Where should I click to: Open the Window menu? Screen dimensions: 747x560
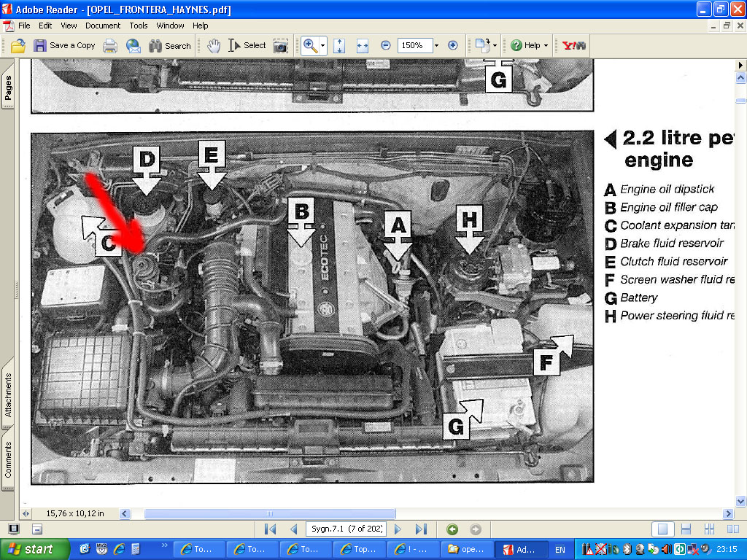coord(170,26)
